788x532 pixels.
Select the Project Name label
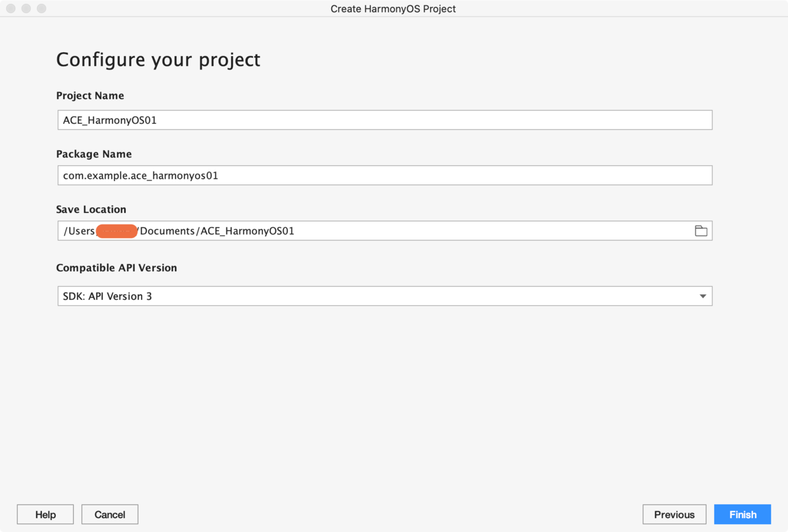[x=90, y=96]
